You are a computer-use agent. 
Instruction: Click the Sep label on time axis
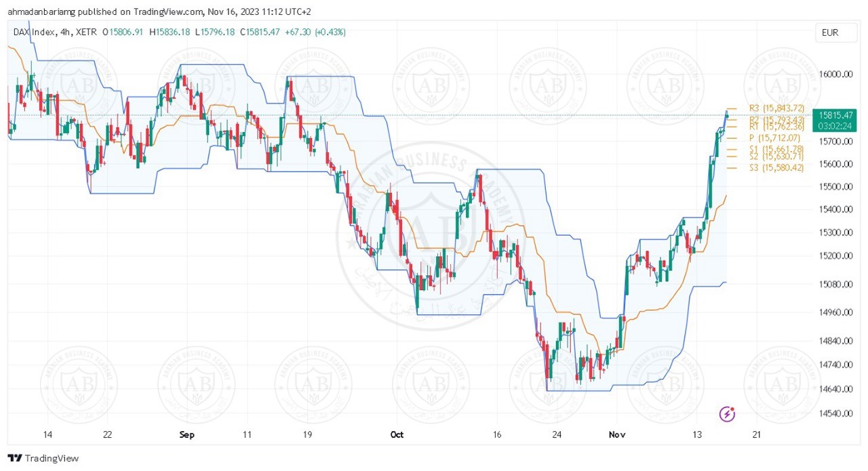(x=187, y=434)
